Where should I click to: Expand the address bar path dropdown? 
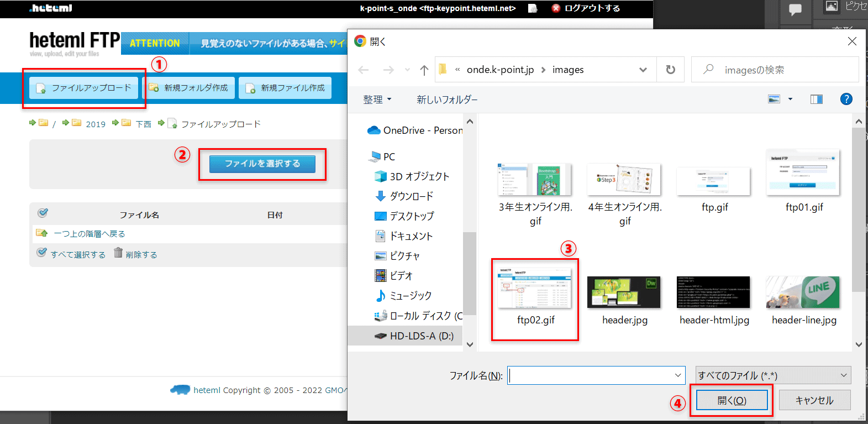[643, 70]
